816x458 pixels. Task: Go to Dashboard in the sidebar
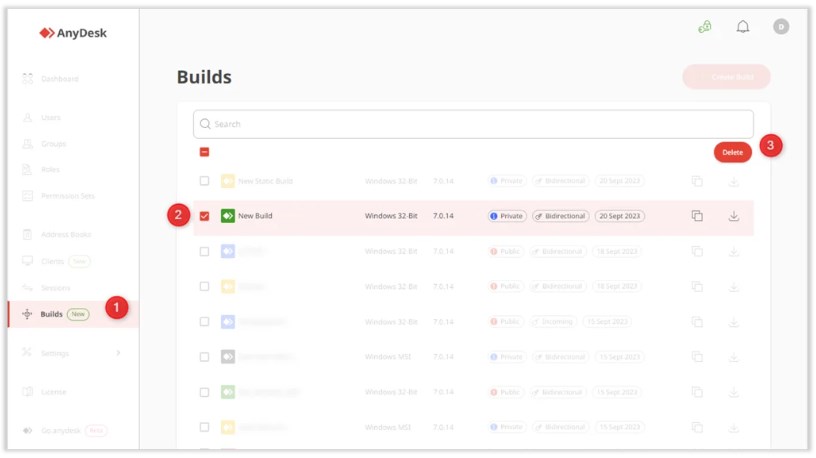59,79
